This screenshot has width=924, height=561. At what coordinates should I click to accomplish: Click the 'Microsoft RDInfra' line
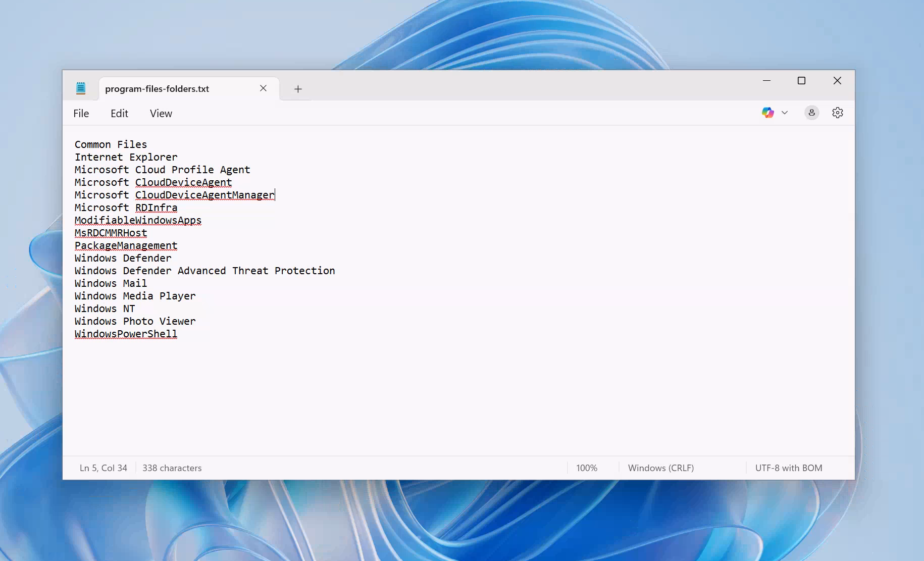pyautogui.click(x=126, y=208)
